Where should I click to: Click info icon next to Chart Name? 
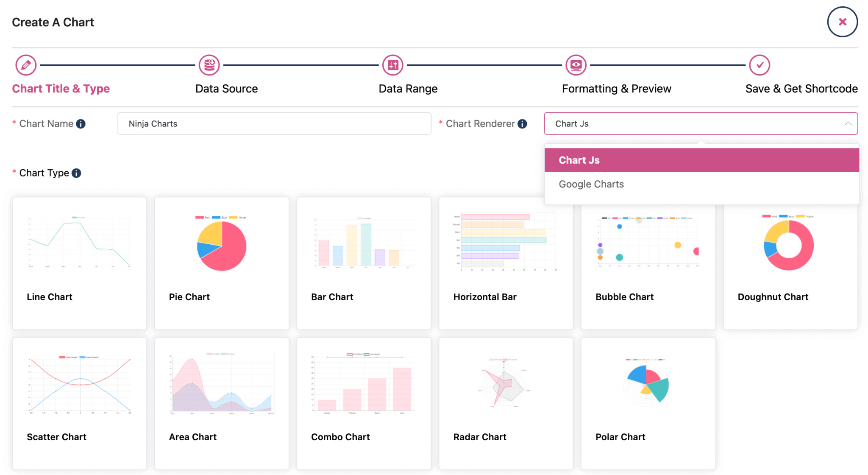pos(81,124)
